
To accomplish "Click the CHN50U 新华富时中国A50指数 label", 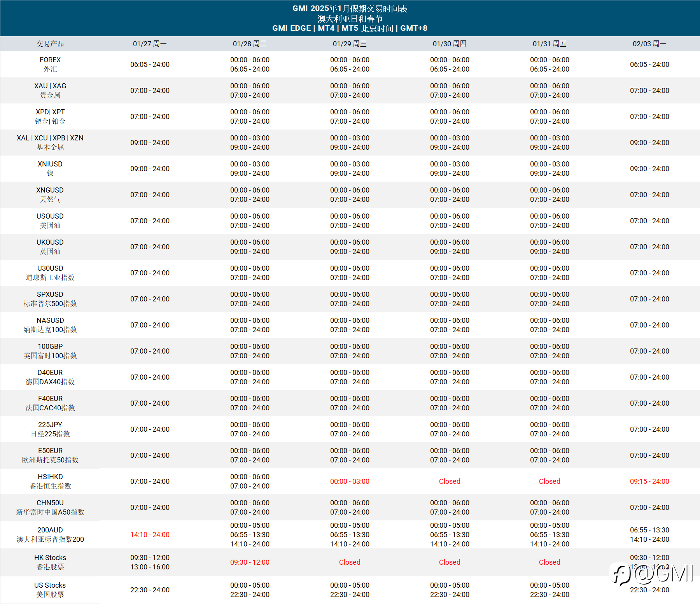I will coord(50,508).
